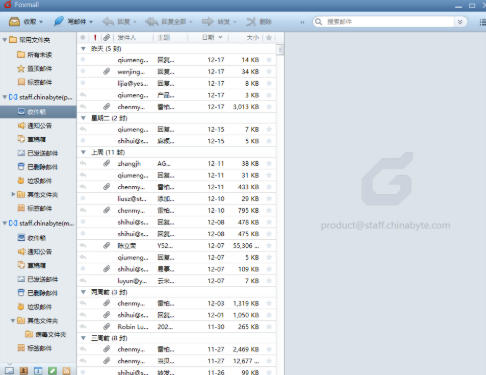The height and width of the screenshot is (375, 486).
Task: Click the read-status dot column header
Action: click(83, 37)
